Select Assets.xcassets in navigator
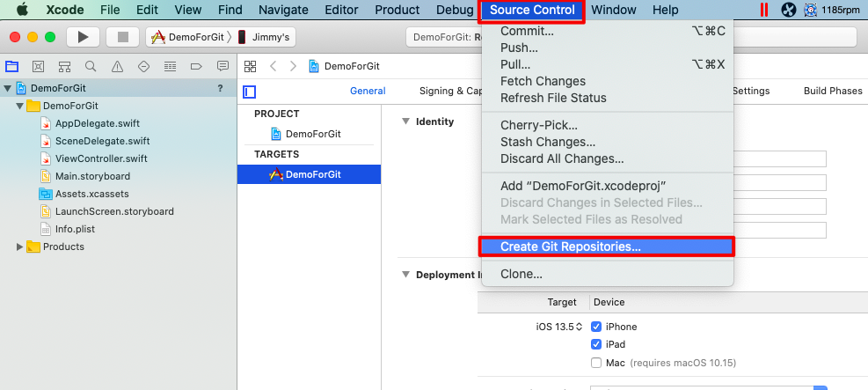The height and width of the screenshot is (390, 868). [x=91, y=195]
